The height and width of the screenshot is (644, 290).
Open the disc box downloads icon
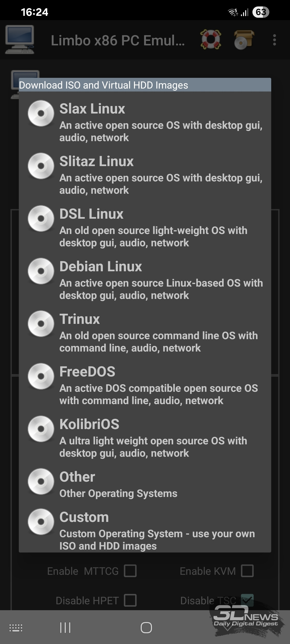pos(244,40)
